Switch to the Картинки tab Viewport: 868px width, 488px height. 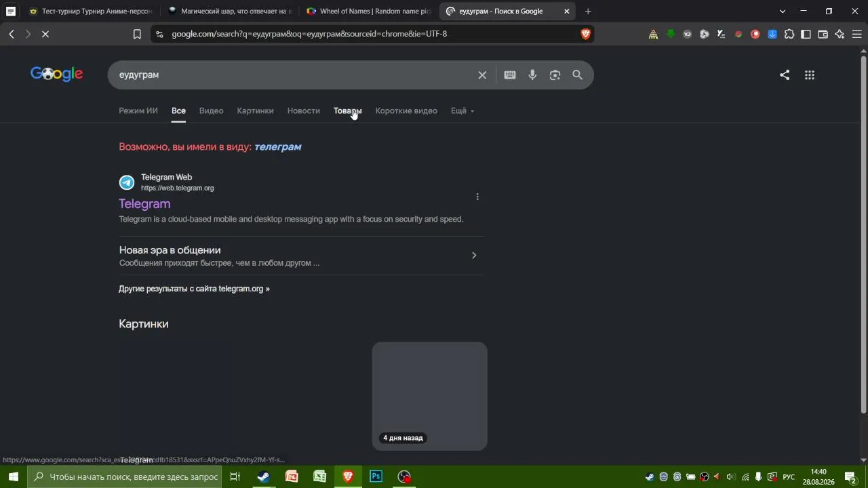255,110
